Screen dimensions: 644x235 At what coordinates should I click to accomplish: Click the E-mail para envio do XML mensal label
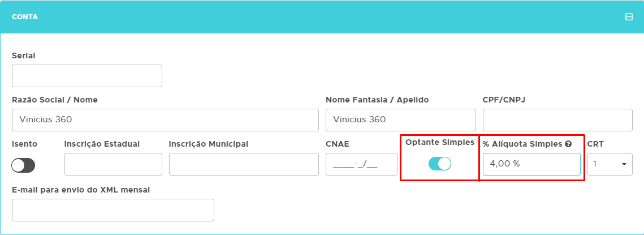[x=81, y=190]
